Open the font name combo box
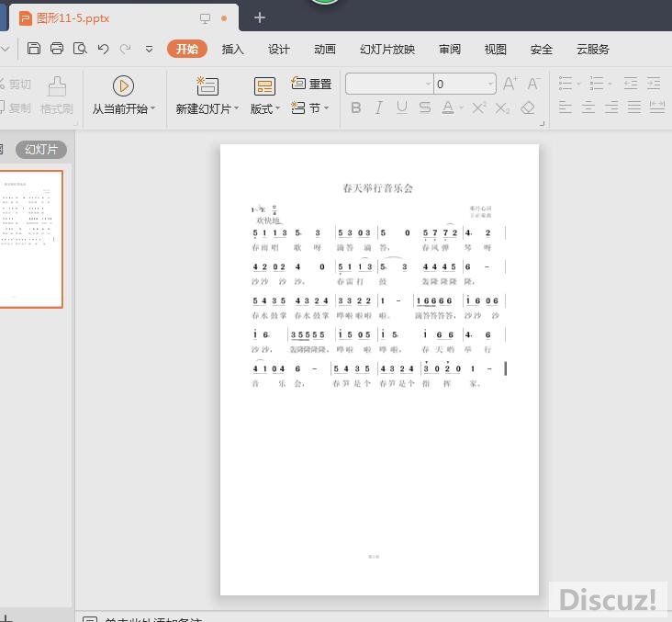 click(389, 84)
